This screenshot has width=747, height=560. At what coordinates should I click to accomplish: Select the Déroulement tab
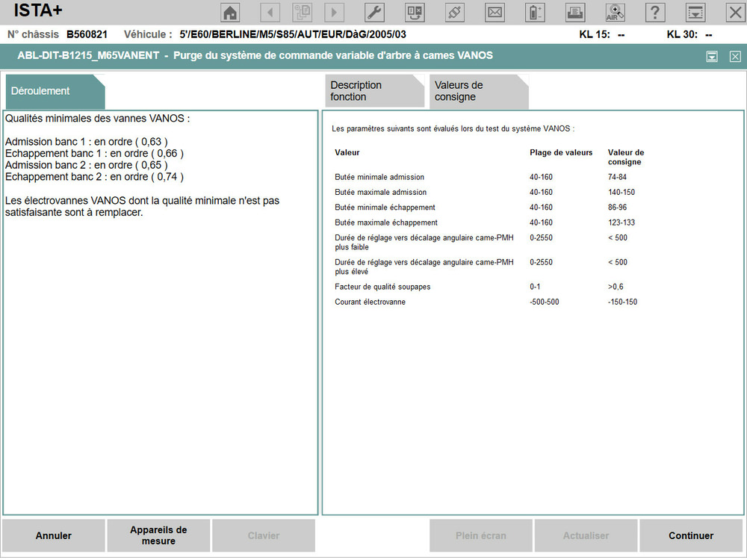tap(55, 91)
